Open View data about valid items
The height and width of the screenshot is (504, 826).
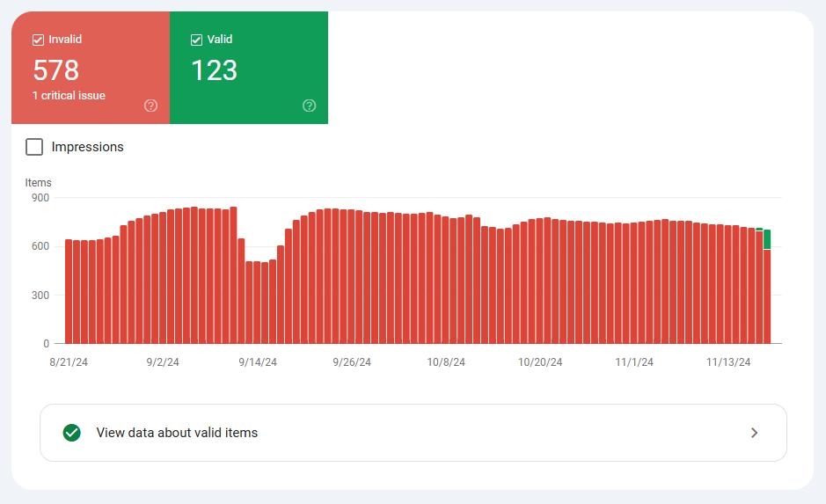coord(413,433)
